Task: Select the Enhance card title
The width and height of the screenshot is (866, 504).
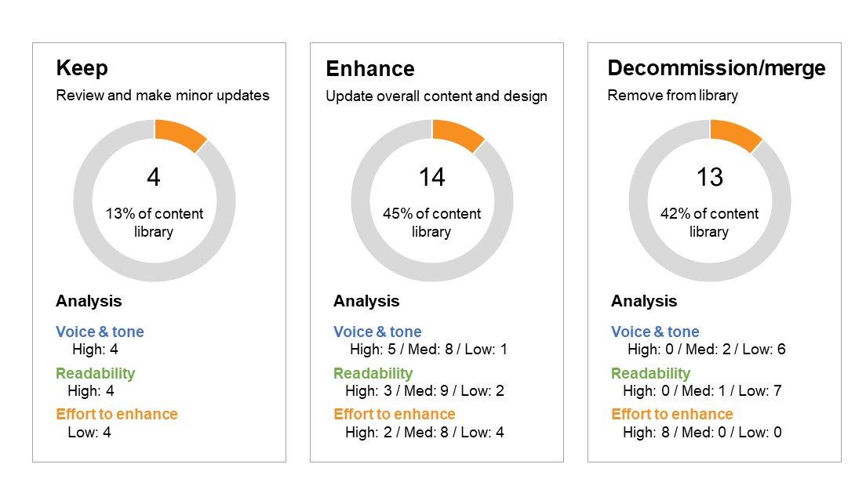Action: pos(369,68)
